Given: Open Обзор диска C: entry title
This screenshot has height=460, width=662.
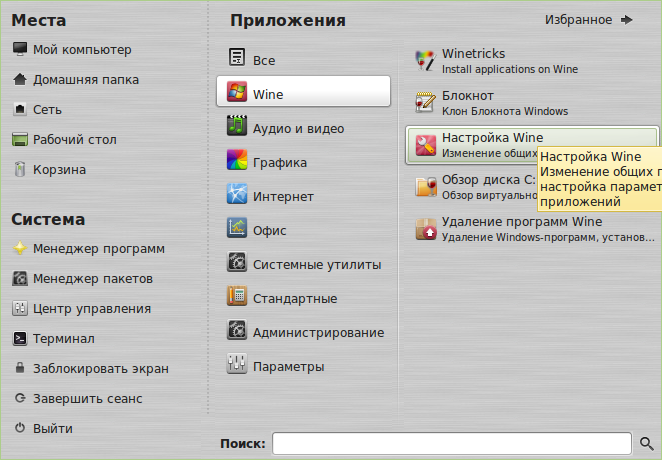Looking at the screenshot, I should (x=488, y=180).
